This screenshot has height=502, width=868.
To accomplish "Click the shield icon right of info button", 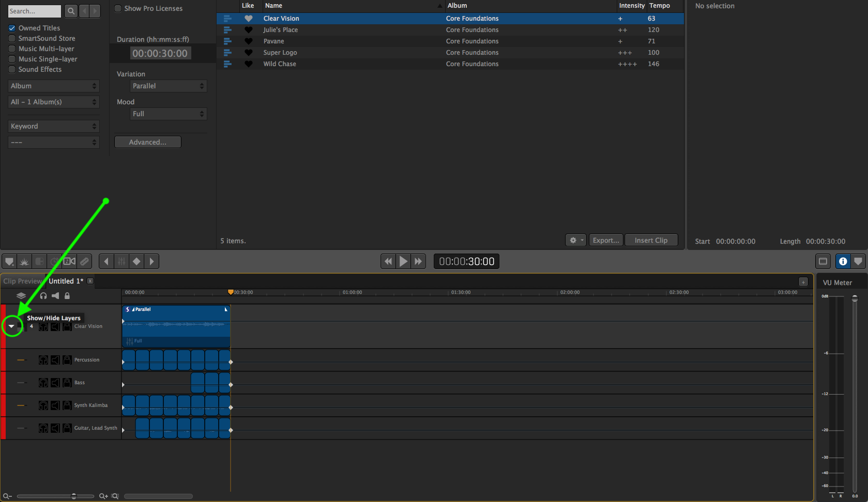I will (858, 261).
